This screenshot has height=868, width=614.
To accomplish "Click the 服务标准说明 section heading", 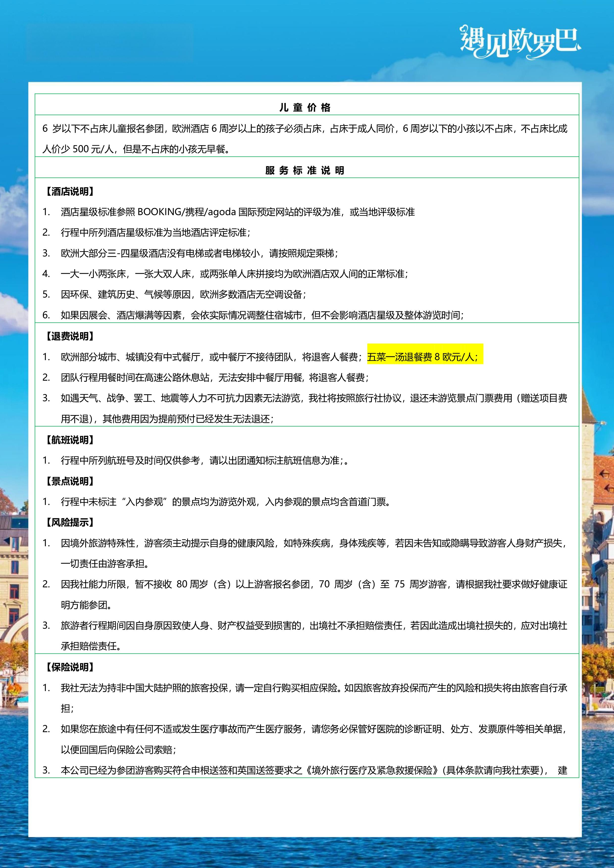I will (x=305, y=171).
